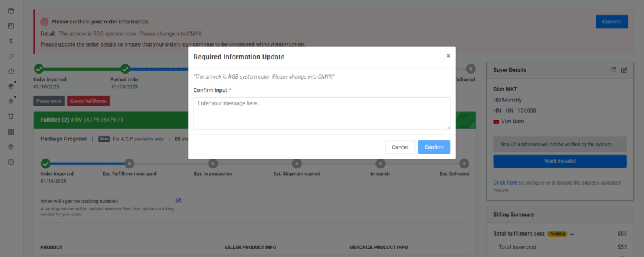The width and height of the screenshot is (644, 257).
Task: Open the settings gear in sidebar
Action: tap(11, 147)
